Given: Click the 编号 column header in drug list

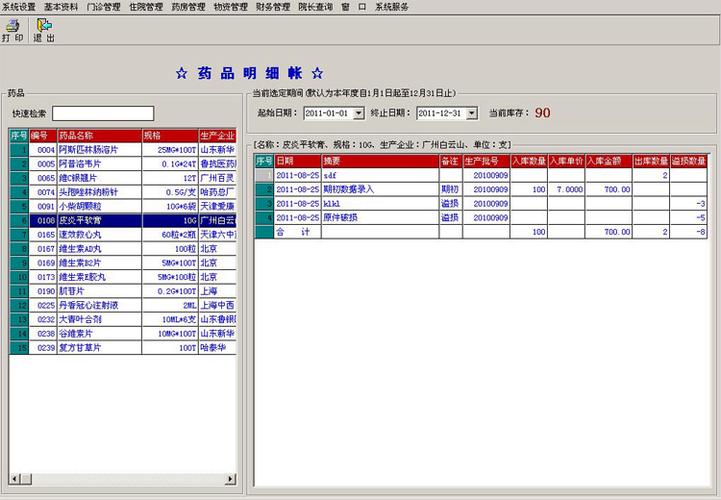Looking at the screenshot, I should click(x=43, y=136).
